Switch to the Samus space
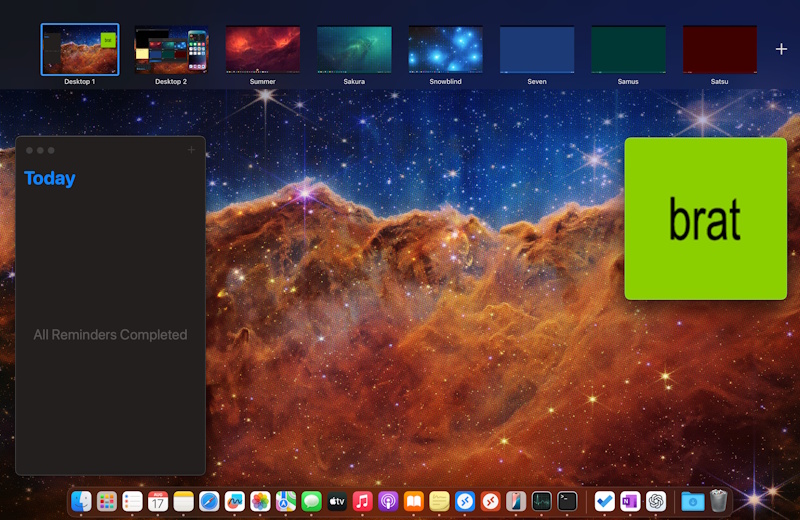800x520 pixels. [628, 49]
